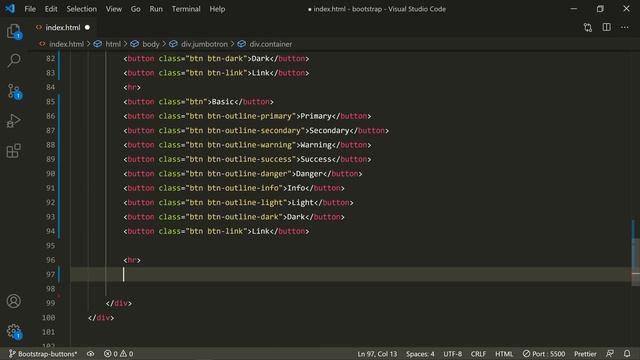Click the Basic button label on line 85
Image resolution: width=640 pixels, height=360 pixels.
tap(223, 102)
